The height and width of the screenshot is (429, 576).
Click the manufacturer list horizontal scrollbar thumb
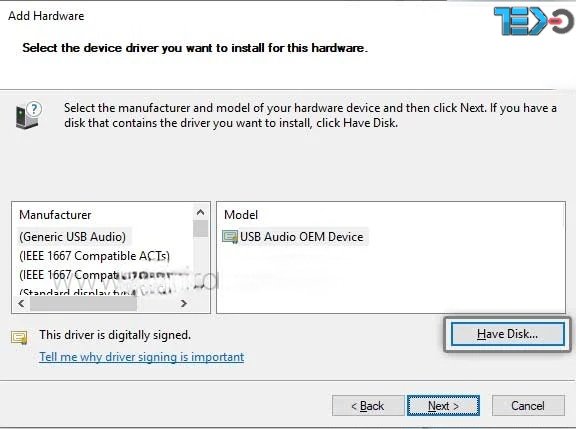point(83,303)
